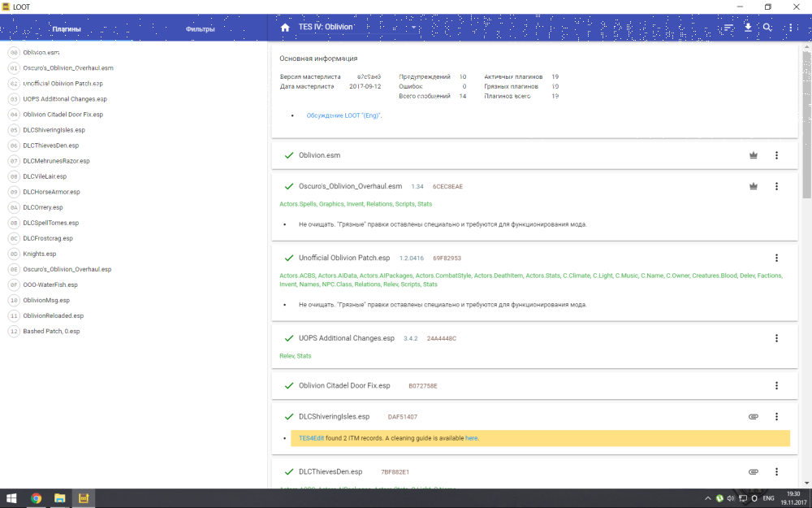Click the UOPS Additional Changes.esp card title
This screenshot has height=508, width=812.
[x=347, y=338]
